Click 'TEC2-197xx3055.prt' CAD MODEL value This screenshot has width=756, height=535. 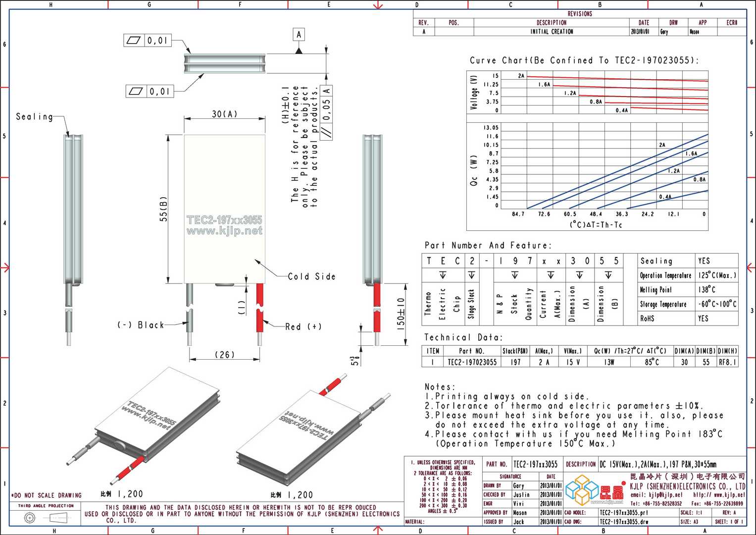(623, 512)
